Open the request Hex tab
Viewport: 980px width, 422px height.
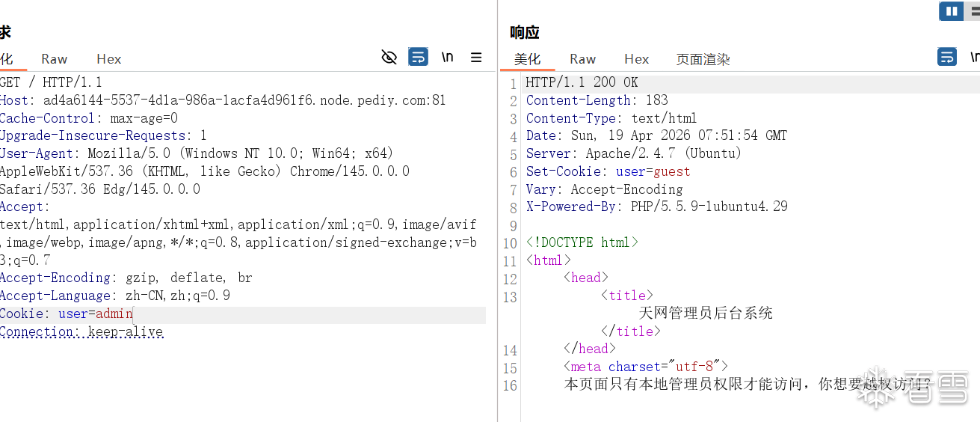point(108,59)
